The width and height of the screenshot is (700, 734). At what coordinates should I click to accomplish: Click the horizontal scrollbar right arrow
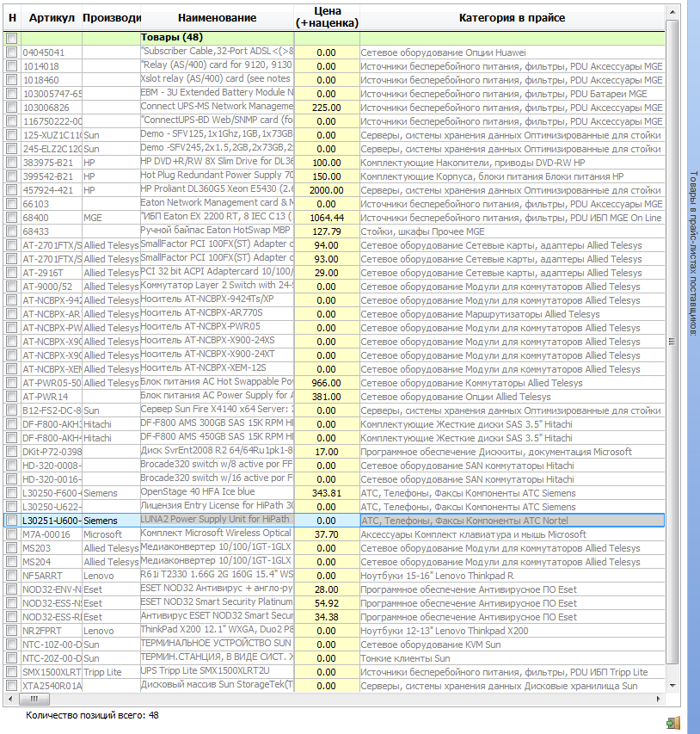[659, 699]
